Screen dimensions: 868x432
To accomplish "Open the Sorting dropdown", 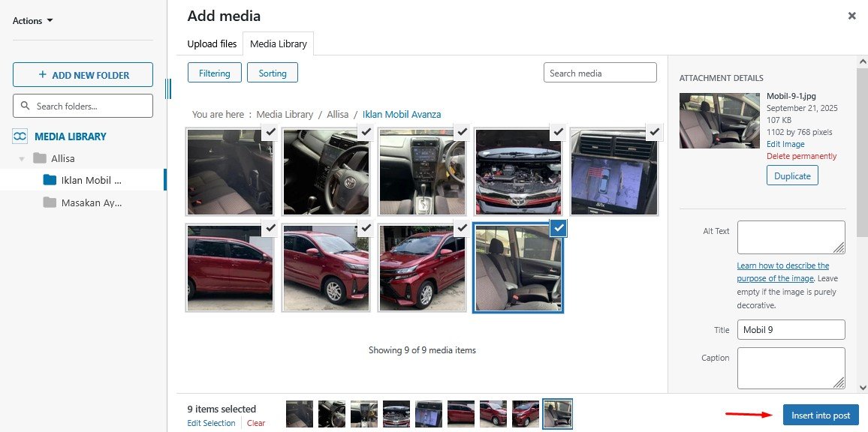I will 273,73.
